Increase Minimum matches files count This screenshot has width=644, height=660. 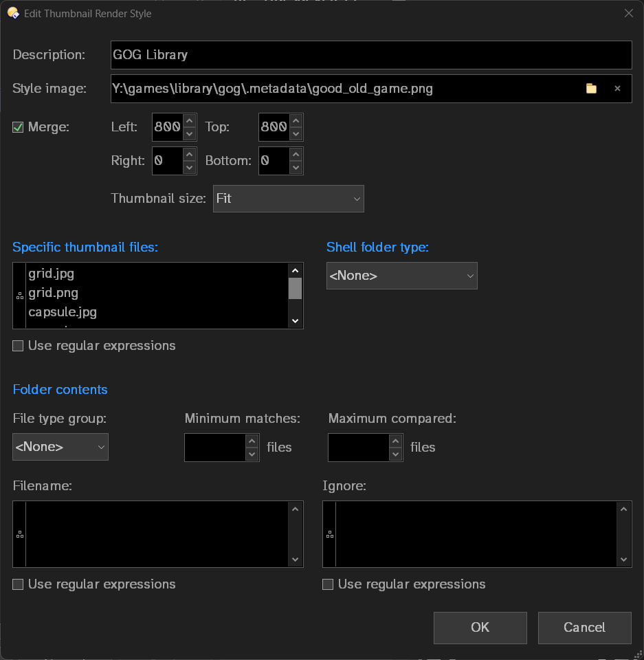coord(252,441)
